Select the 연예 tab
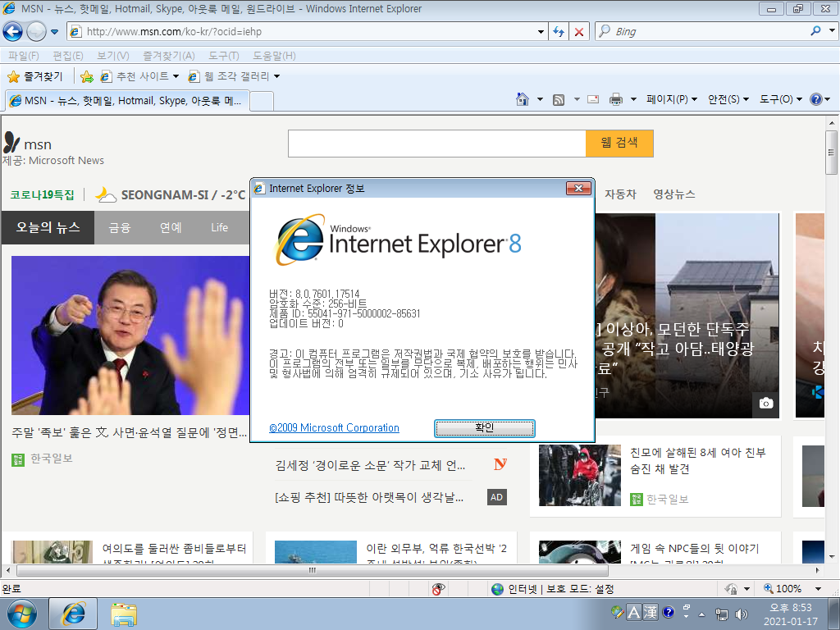 (x=171, y=228)
